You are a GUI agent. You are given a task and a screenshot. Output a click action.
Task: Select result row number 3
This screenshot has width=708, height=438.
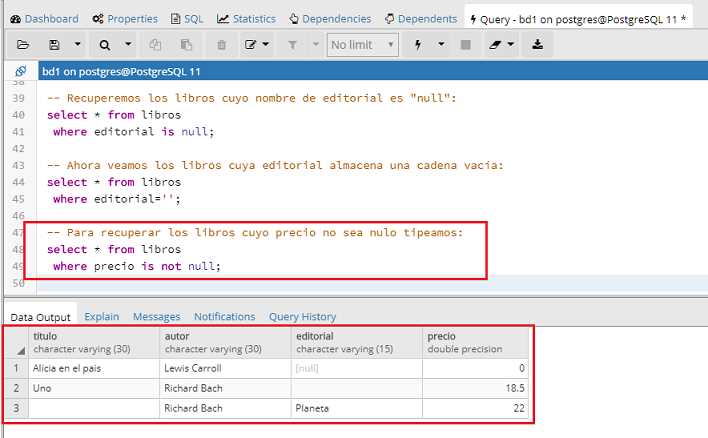pos(17,408)
